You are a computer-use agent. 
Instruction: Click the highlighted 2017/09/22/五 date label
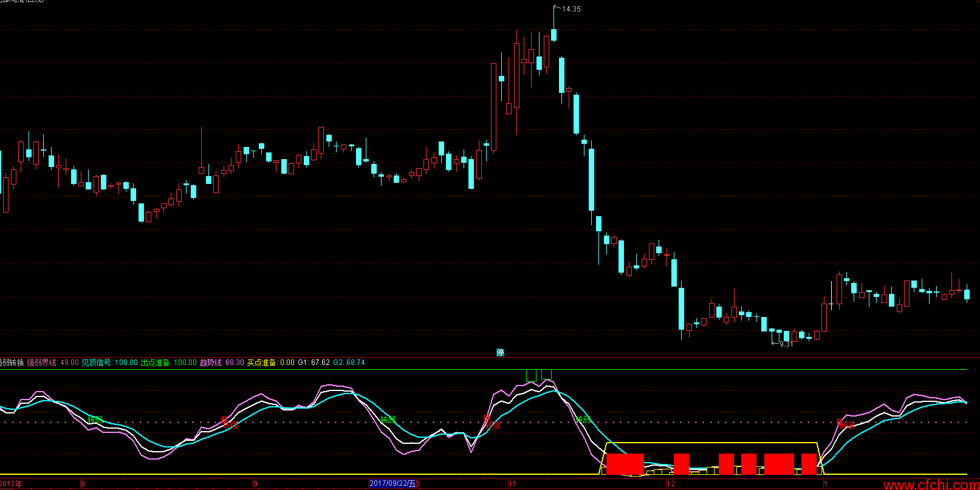[x=393, y=484]
